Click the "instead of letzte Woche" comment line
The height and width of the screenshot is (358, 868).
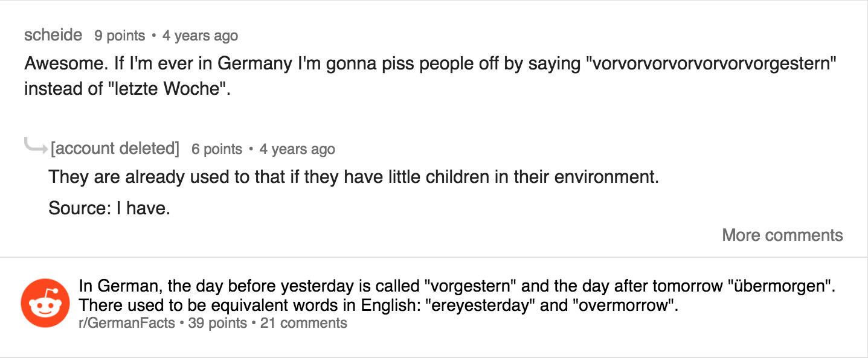[127, 88]
